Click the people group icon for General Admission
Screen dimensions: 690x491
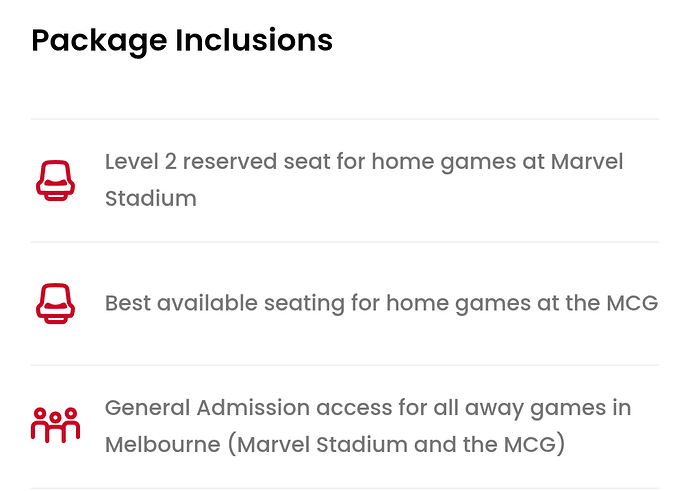click(55, 425)
